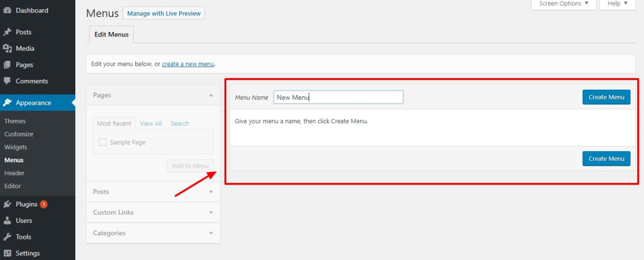Open Tools menu label
644x260 pixels.
(x=24, y=237)
